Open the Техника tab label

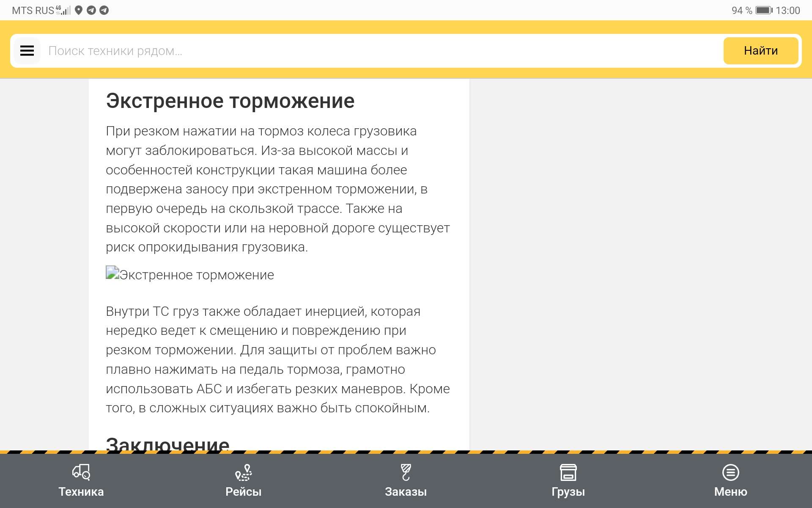(x=81, y=492)
